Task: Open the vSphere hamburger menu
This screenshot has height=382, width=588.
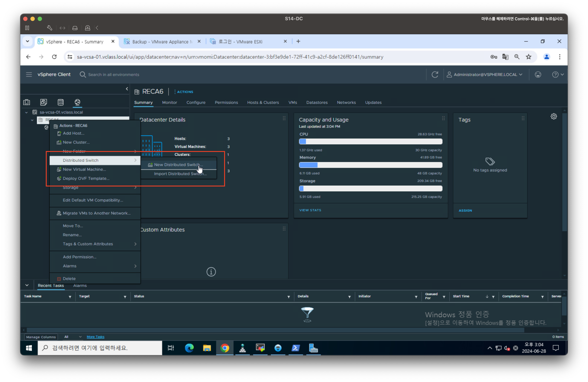Action: tap(29, 75)
